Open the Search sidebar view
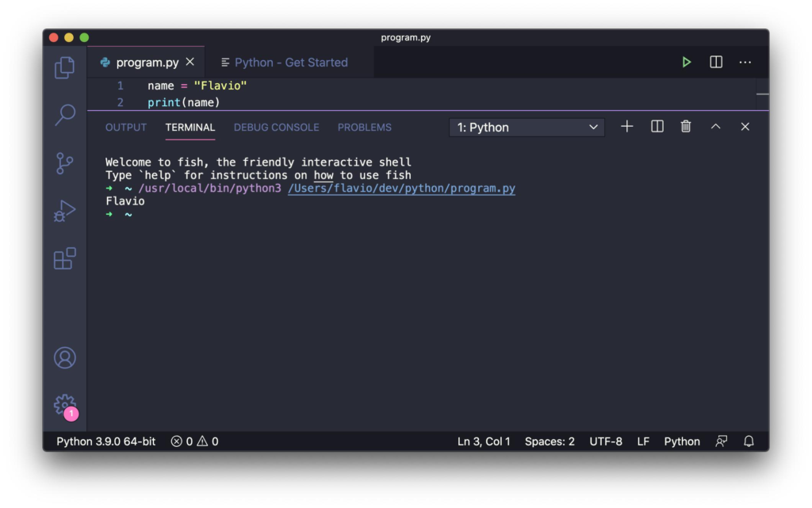Image resolution: width=812 pixels, height=508 pixels. click(x=65, y=115)
